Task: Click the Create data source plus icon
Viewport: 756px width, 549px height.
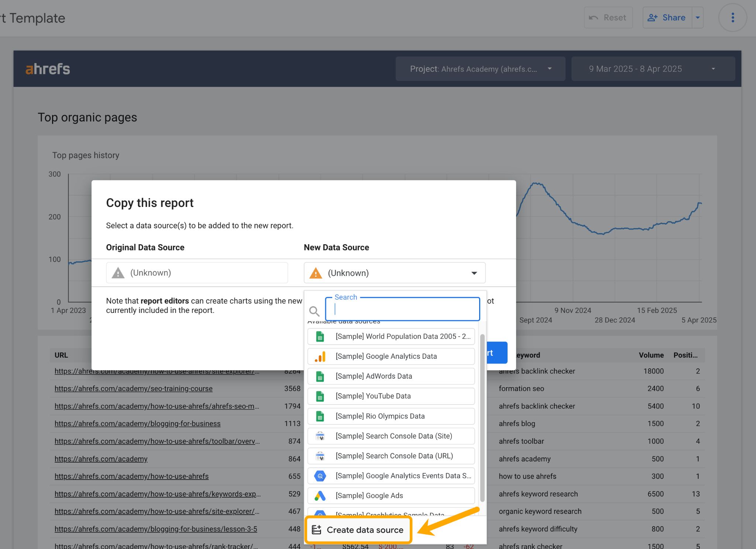Action: 316,529
